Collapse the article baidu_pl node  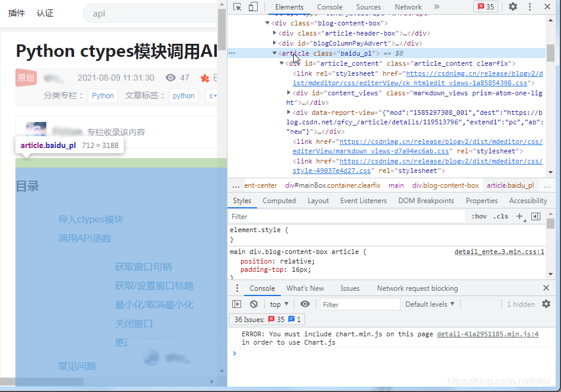point(274,53)
